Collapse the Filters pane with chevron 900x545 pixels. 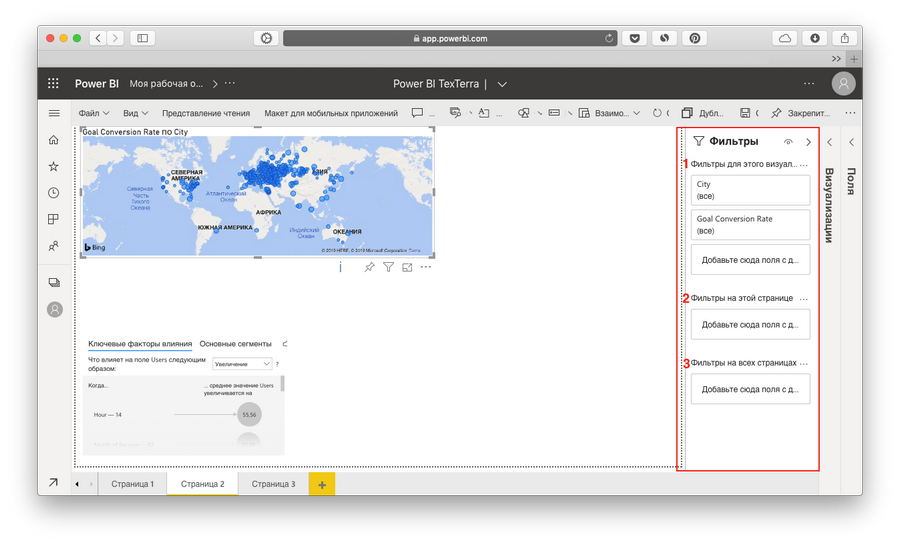click(808, 142)
